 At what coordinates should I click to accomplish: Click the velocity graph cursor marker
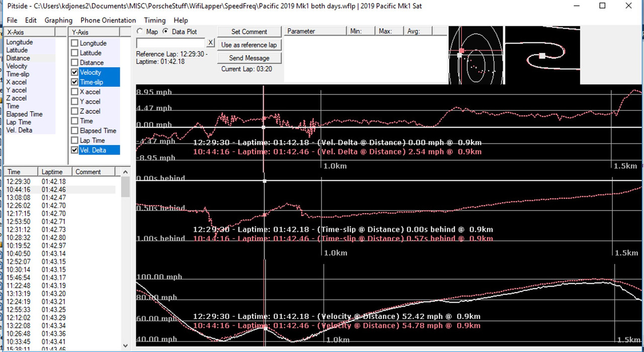(x=265, y=327)
